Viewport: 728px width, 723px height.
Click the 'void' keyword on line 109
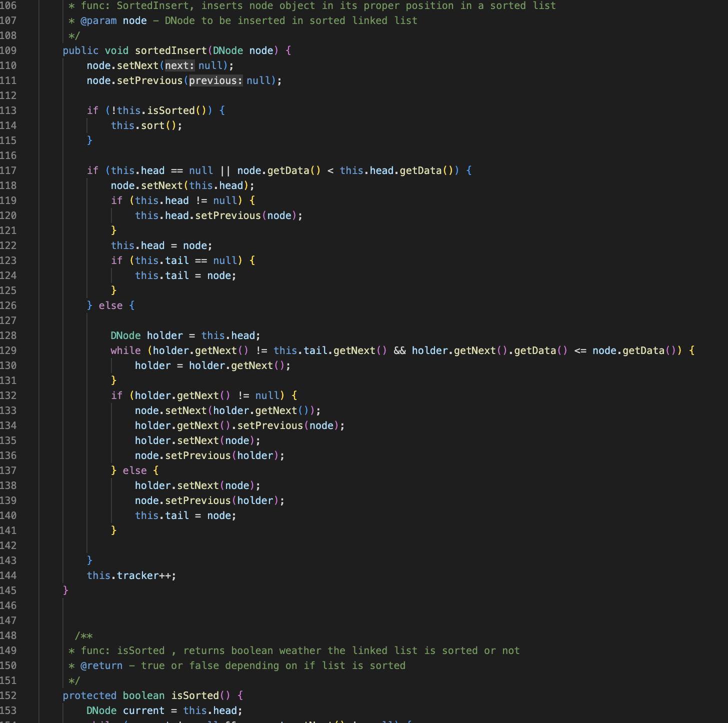tap(116, 50)
